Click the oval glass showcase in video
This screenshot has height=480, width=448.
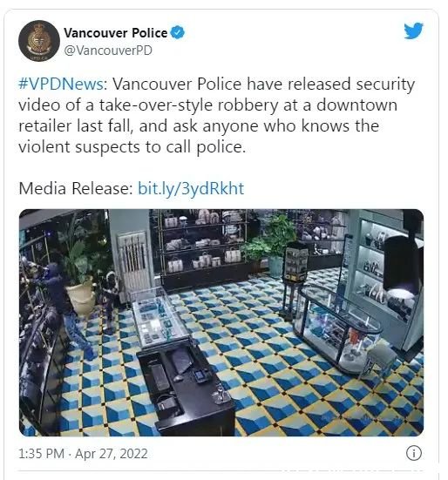coord(336,328)
